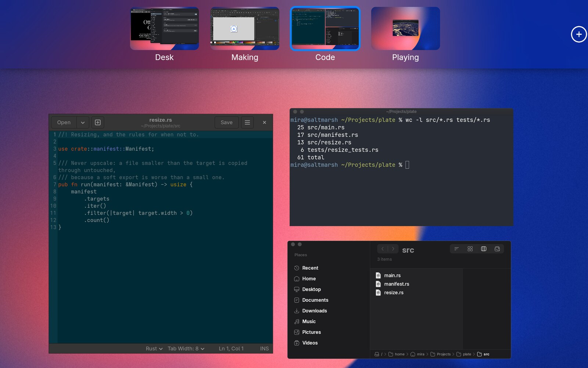588x368 pixels.
Task: Close the resize.rs editor window
Action: pos(264,123)
